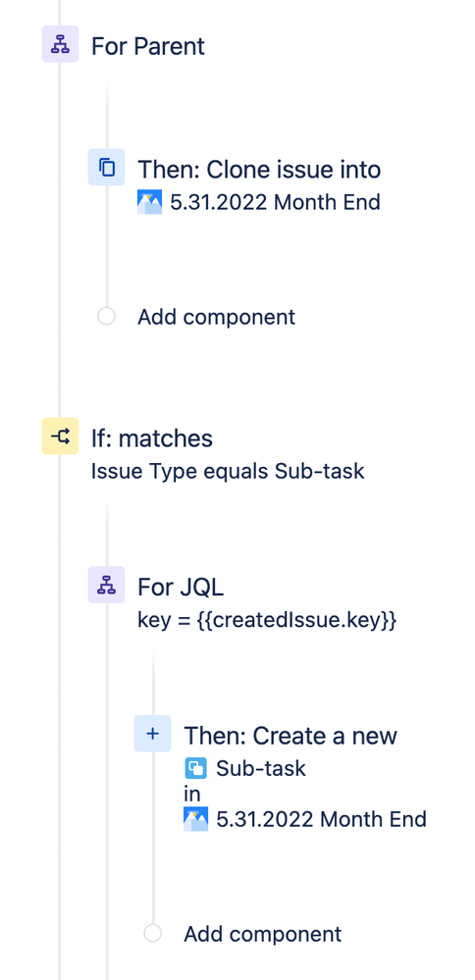The height and width of the screenshot is (980, 475).
Task: Click Add component text under Clone issue
Action: click(216, 317)
